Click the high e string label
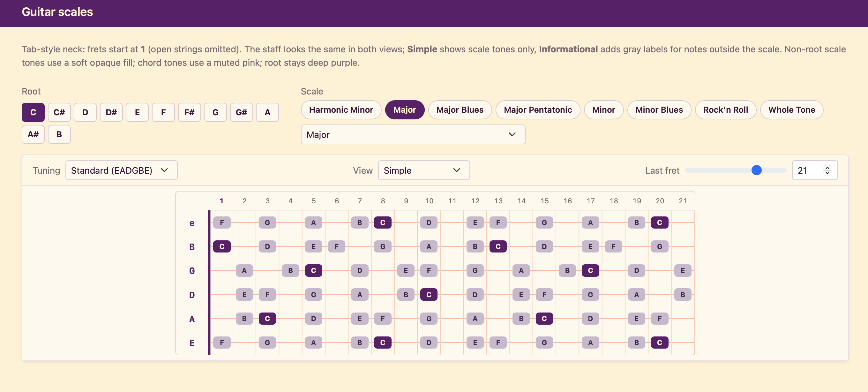 192,223
